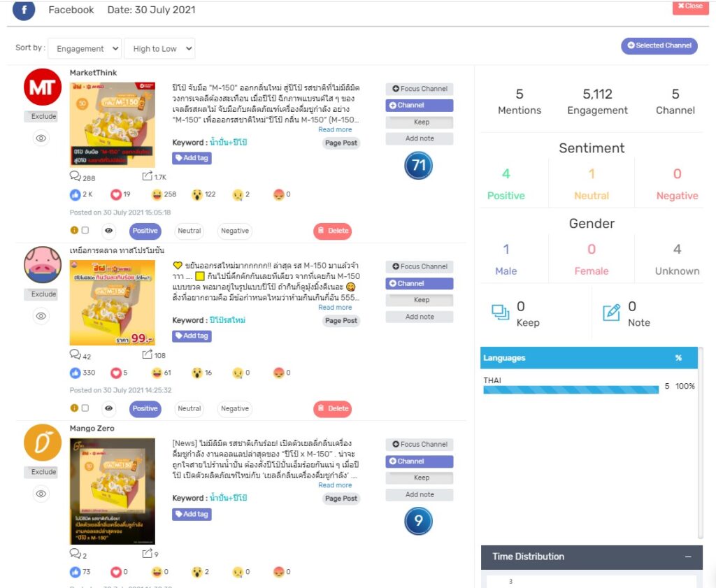Click comments icon showing 2 on Mango Zero
The image size is (716, 588).
pos(75,554)
